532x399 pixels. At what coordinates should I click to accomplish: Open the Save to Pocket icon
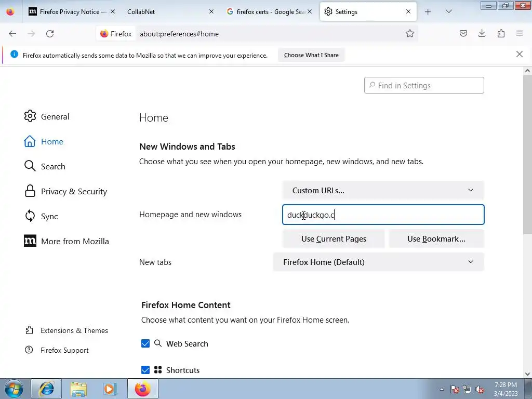463,33
